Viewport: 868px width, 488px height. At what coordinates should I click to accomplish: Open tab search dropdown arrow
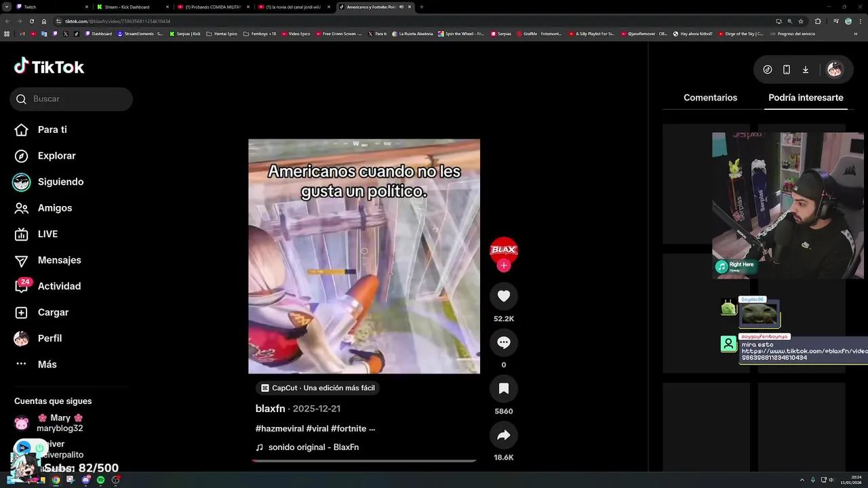coord(6,7)
